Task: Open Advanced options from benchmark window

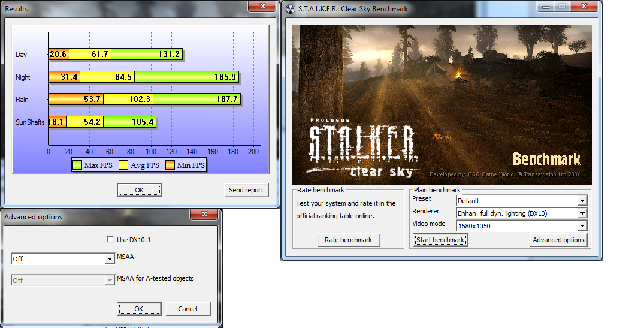Action: click(558, 240)
